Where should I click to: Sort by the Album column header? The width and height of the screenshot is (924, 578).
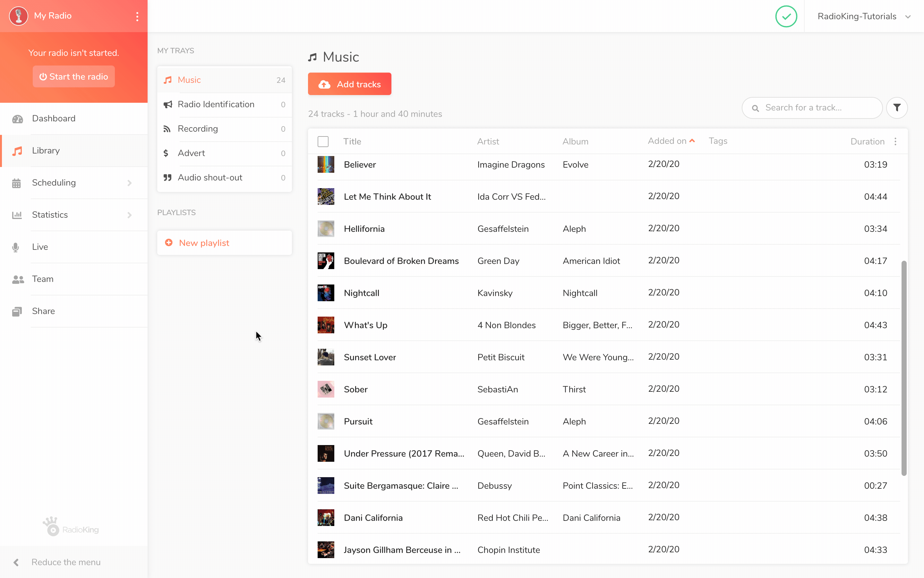tap(575, 141)
